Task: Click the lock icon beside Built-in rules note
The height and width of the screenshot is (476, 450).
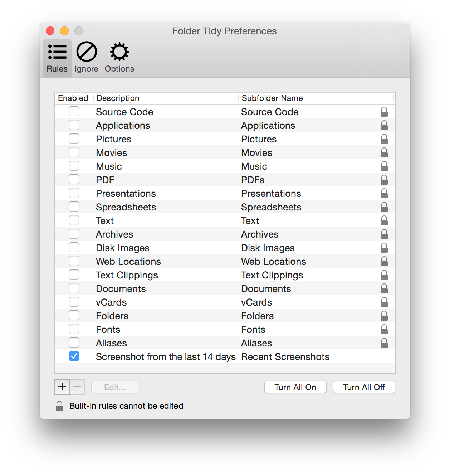Action: pyautogui.click(x=59, y=406)
